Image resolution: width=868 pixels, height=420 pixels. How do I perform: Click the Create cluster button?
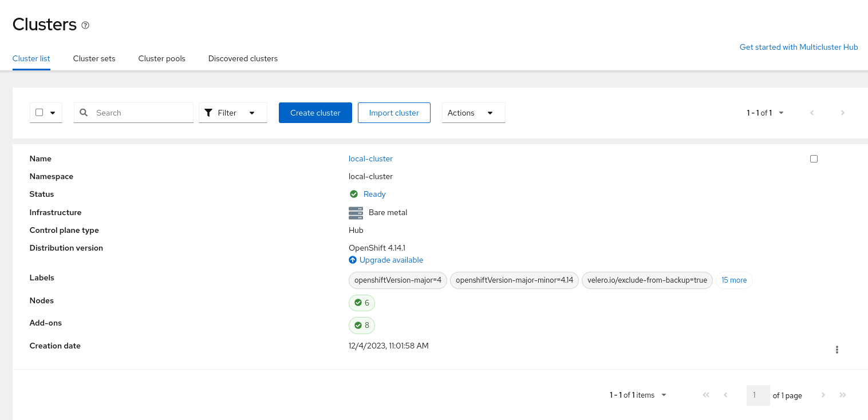315,113
